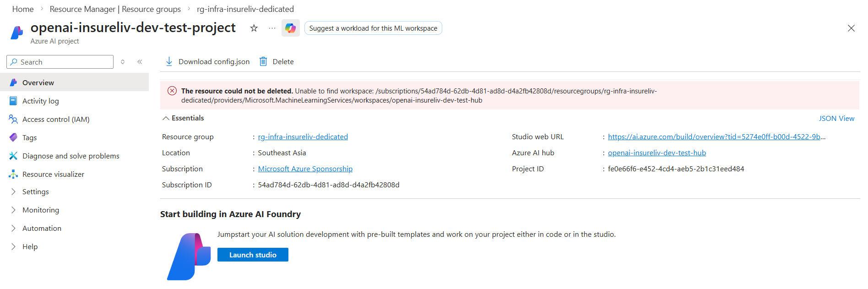Click the Overview sidebar icon
Image resolution: width=868 pixels, height=289 pixels.
[x=13, y=82]
